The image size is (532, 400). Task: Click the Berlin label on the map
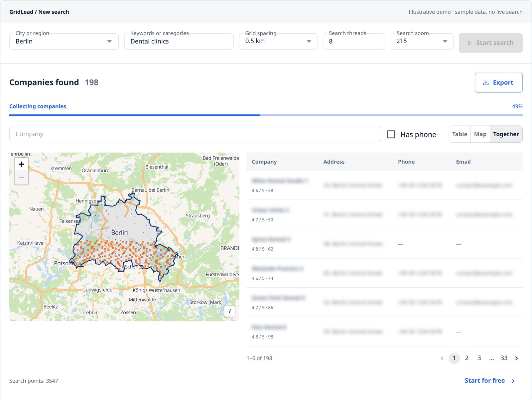click(119, 233)
